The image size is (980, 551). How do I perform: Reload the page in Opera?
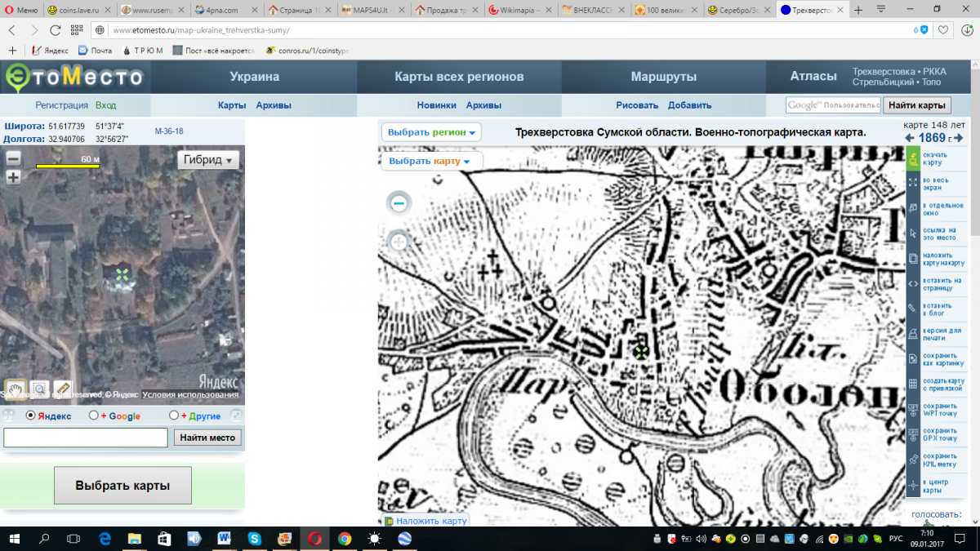pos(55,29)
